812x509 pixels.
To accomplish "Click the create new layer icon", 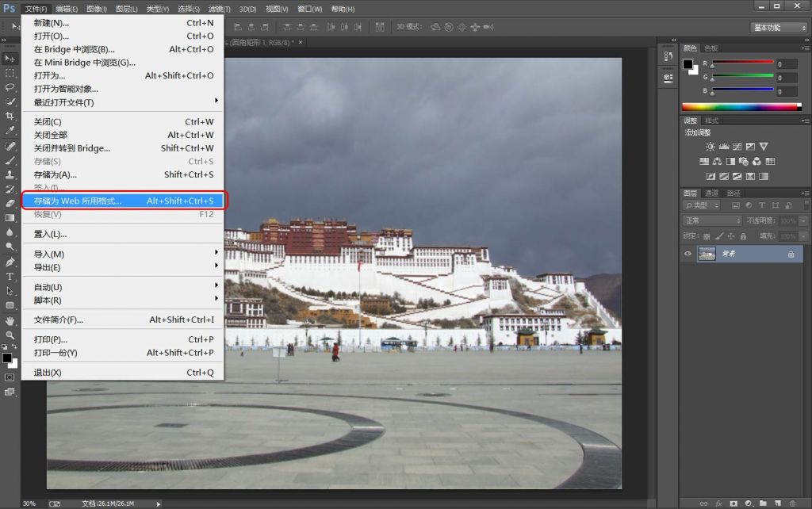I will [778, 503].
